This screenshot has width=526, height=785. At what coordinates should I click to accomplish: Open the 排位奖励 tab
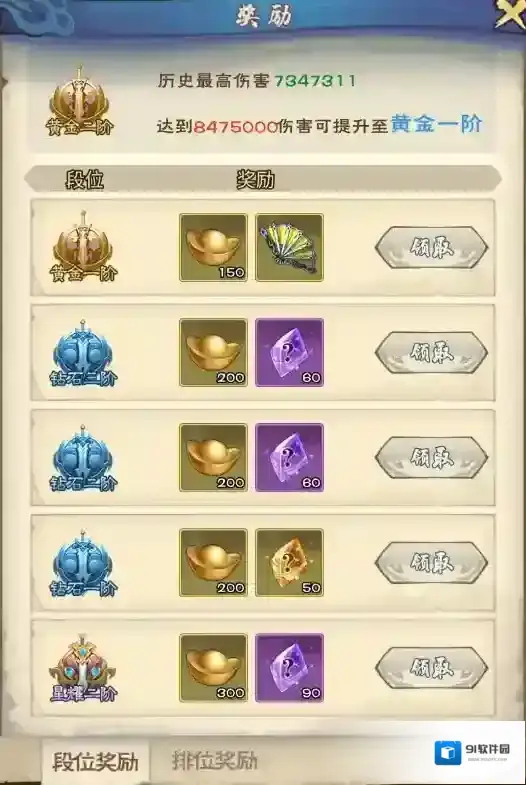coord(214,761)
